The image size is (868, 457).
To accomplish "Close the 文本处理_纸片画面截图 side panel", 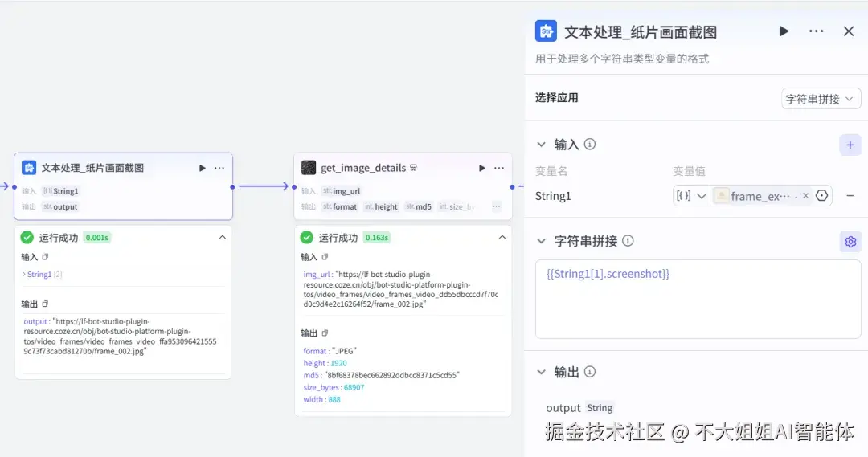I will [849, 31].
